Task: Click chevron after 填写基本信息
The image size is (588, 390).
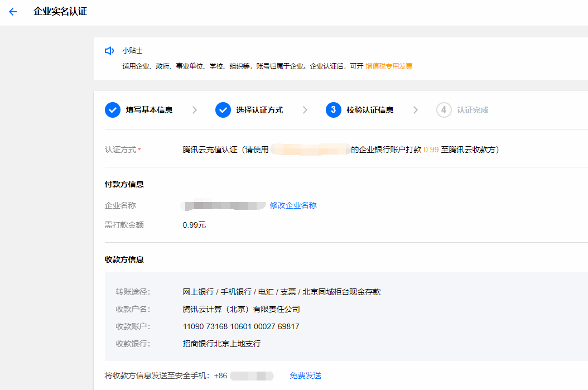Action: pyautogui.click(x=194, y=110)
